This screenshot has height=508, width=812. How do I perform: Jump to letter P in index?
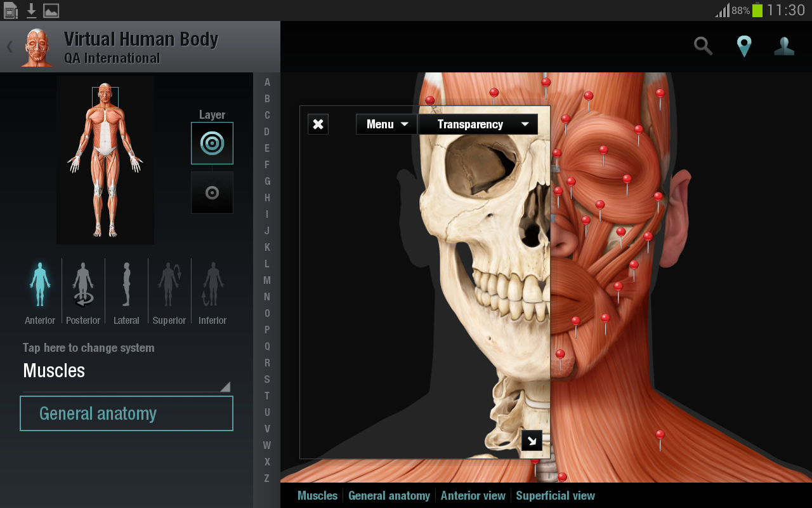coord(267,330)
